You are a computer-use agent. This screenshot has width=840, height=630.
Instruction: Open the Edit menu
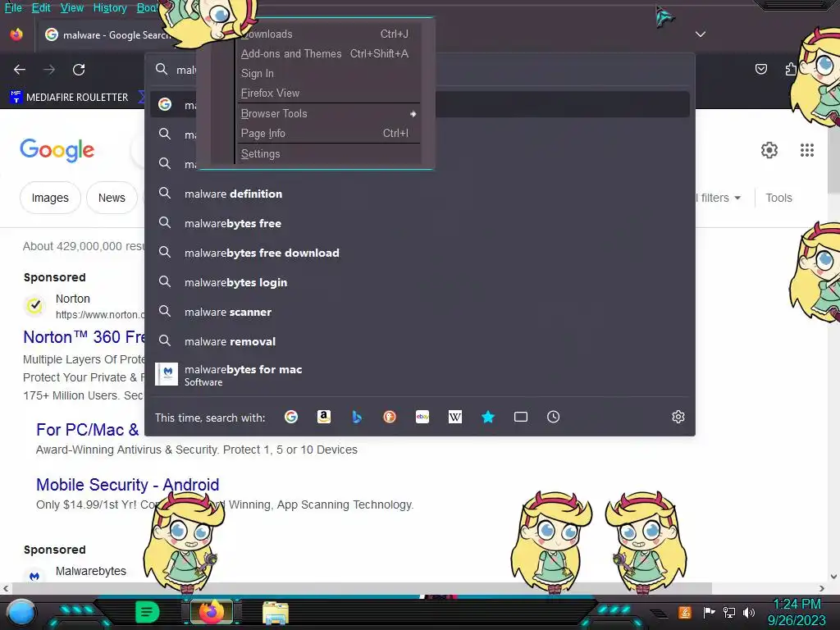coord(41,8)
